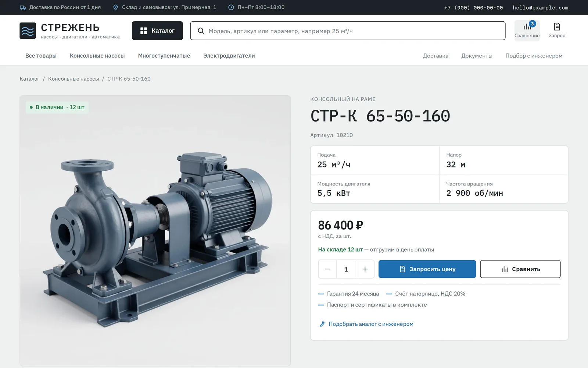Open the Доставка link in navigation

click(x=435, y=56)
